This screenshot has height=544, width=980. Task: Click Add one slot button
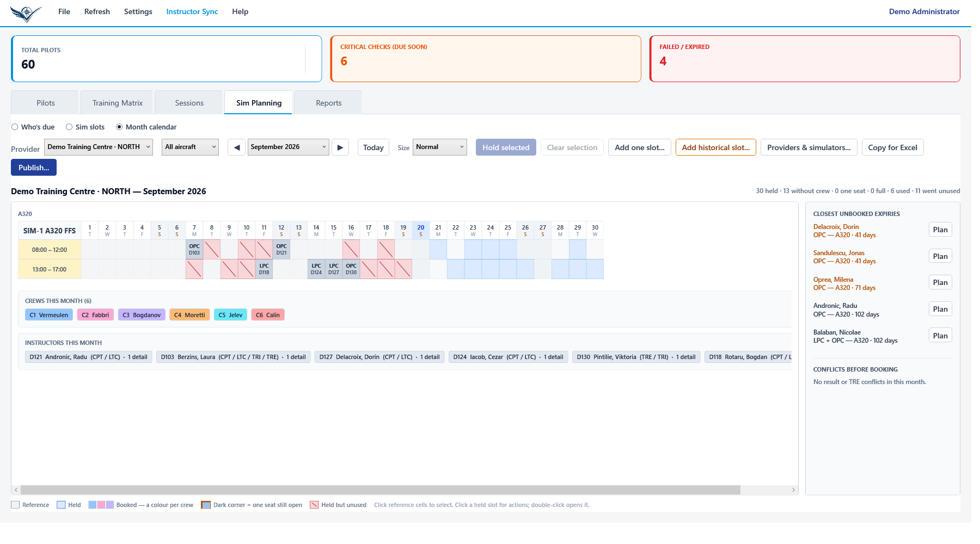[x=640, y=147]
